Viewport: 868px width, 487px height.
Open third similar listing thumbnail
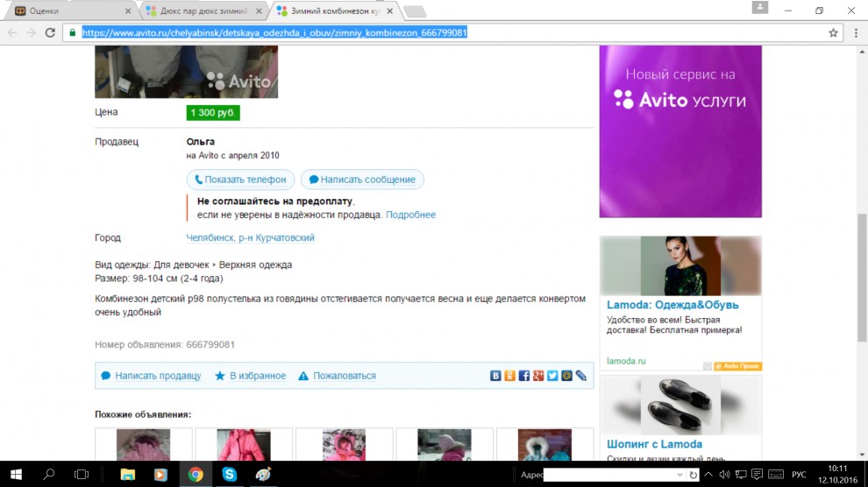(x=344, y=444)
